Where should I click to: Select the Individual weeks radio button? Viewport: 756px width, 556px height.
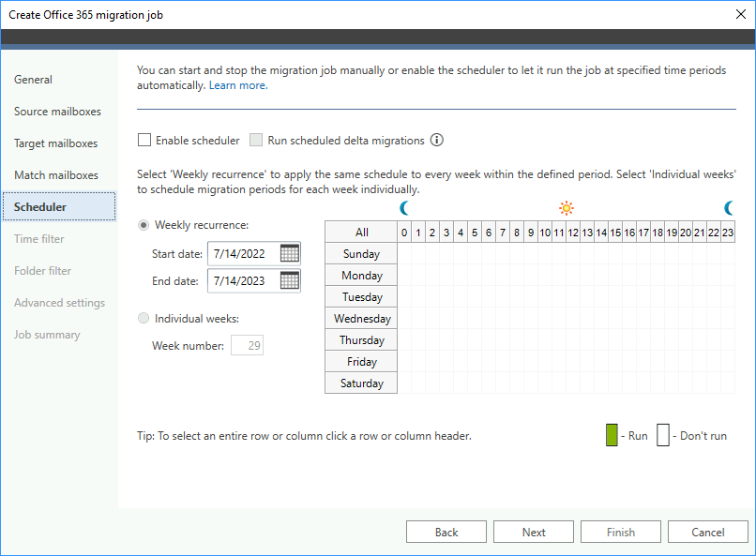(144, 319)
